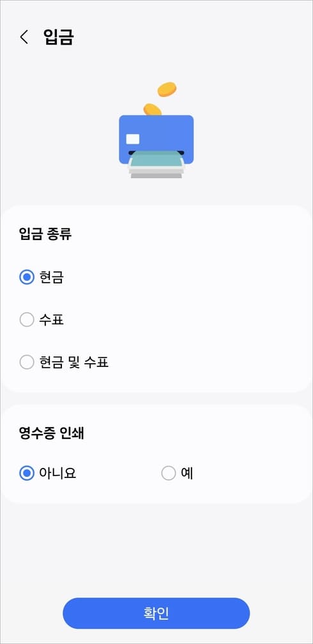This screenshot has width=313, height=644.
Task: Tap the 입금 page title
Action: 58,37
